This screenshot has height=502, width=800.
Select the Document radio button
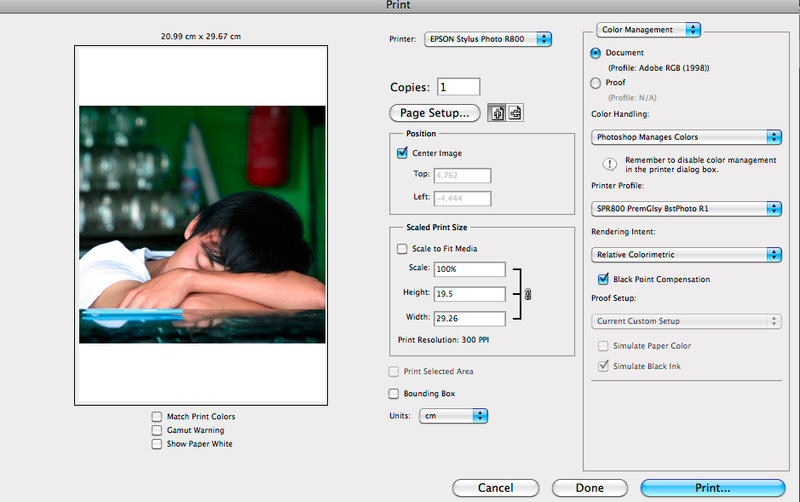pos(595,53)
